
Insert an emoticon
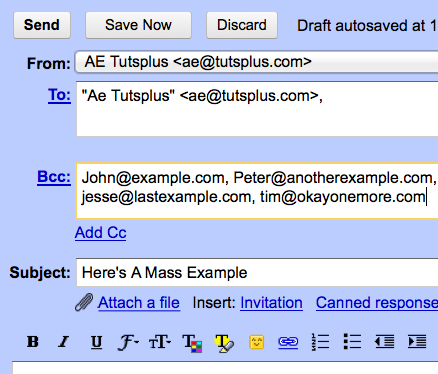257,342
